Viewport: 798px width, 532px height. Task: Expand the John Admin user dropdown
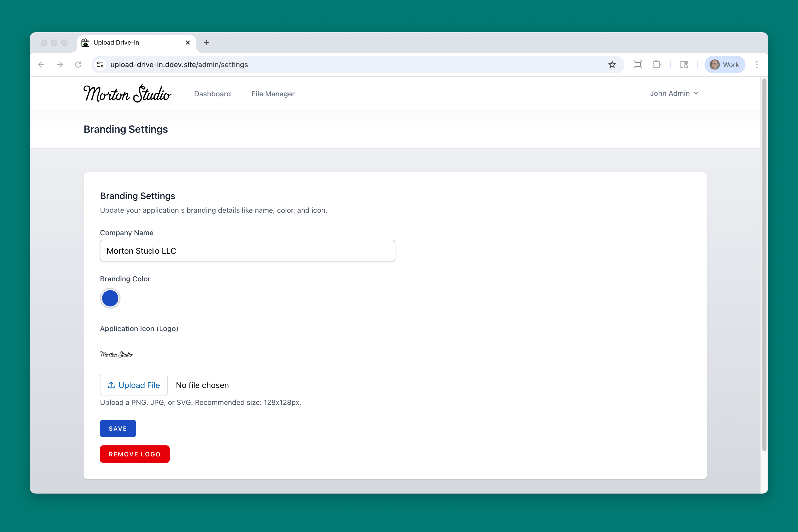point(674,93)
